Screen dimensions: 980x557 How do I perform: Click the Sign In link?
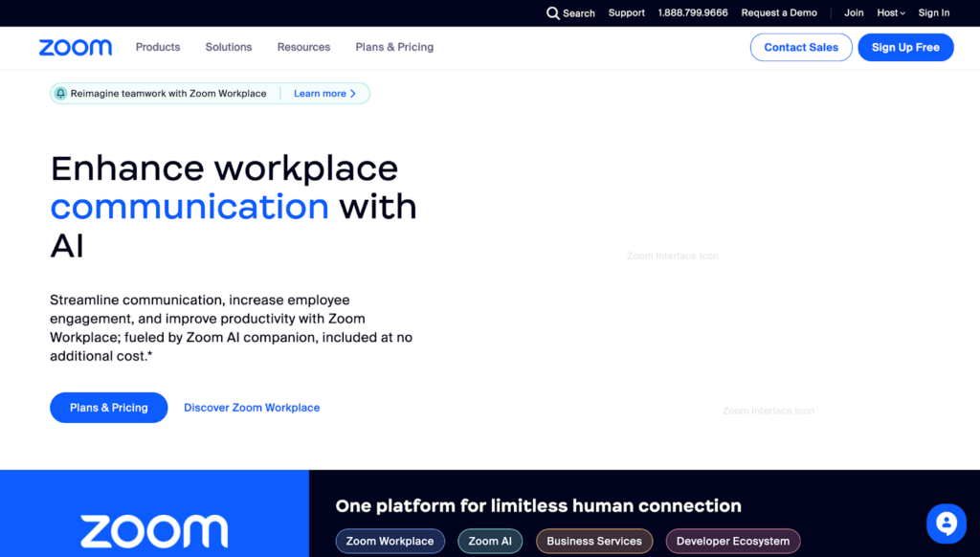pos(934,13)
